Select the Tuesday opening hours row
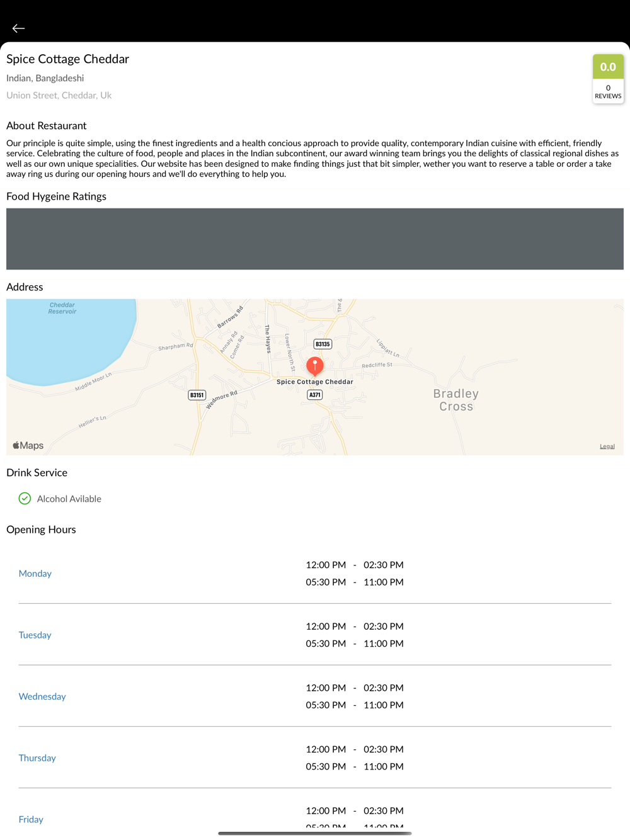630x840 pixels. 315,635
